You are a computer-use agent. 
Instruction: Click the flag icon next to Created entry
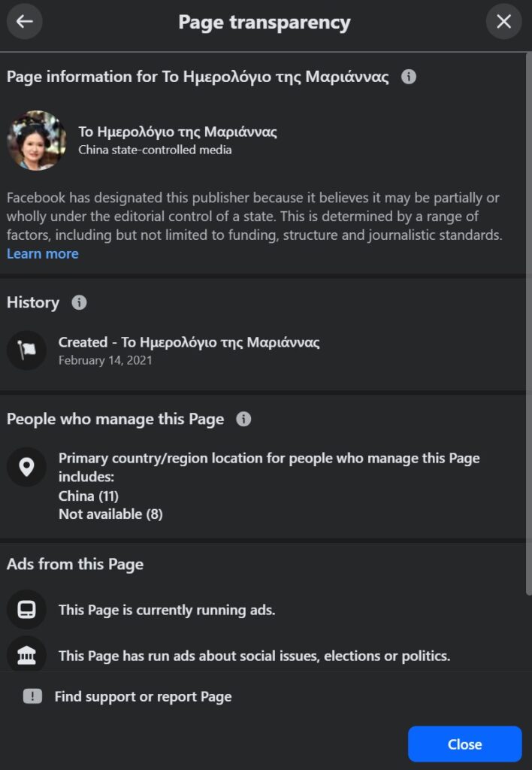[26, 350]
